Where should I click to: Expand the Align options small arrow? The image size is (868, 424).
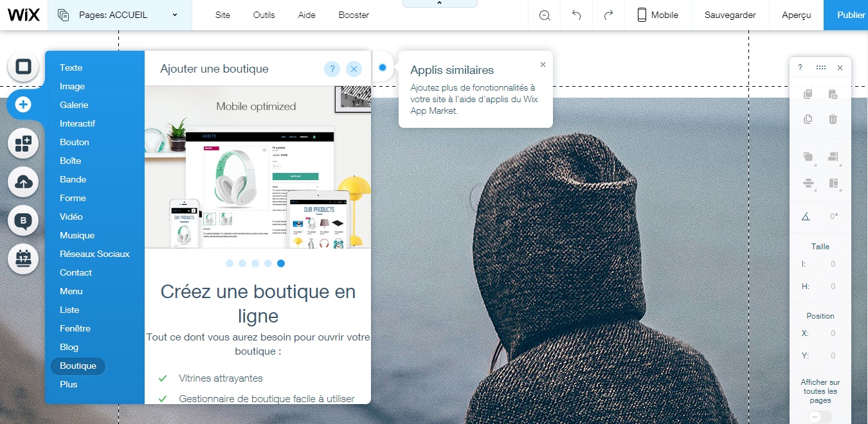click(840, 166)
